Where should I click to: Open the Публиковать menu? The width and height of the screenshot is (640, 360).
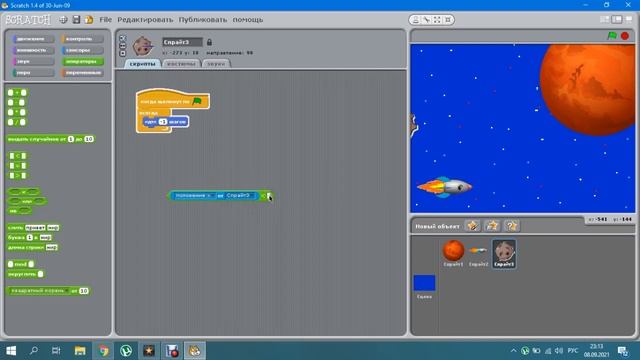pos(202,20)
